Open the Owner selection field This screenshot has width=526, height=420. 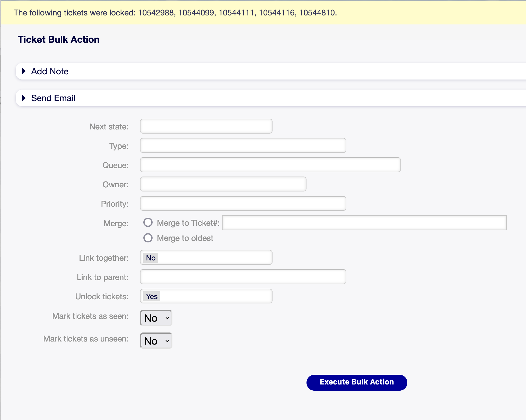click(x=223, y=184)
